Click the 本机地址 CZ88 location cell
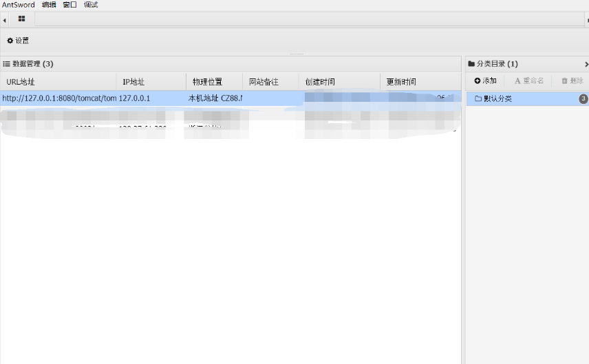 pos(215,98)
